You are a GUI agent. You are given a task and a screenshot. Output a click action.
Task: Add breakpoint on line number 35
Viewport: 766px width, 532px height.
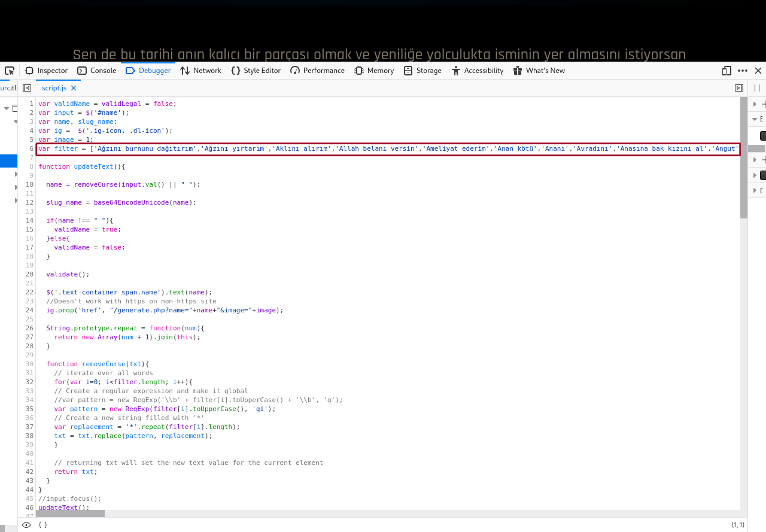coord(29,409)
